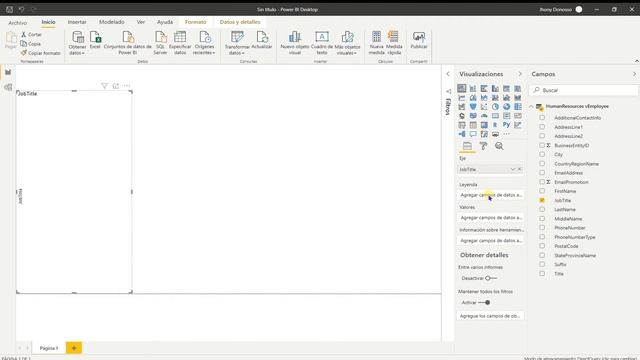This screenshot has height=360, width=640.
Task: Open the Datos y detalles tab
Action: tap(240, 22)
